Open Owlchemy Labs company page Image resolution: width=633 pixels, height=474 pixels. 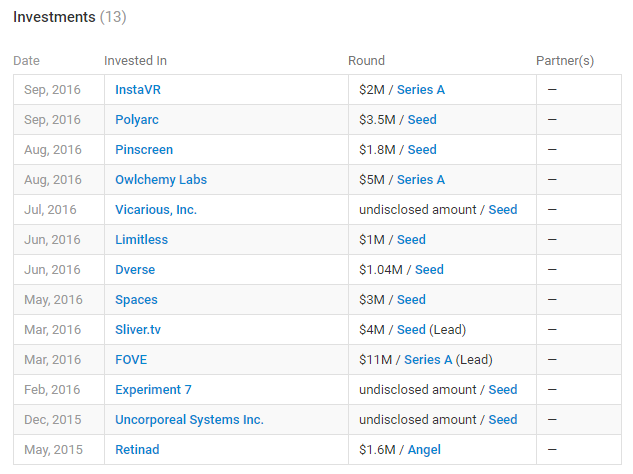tap(161, 180)
